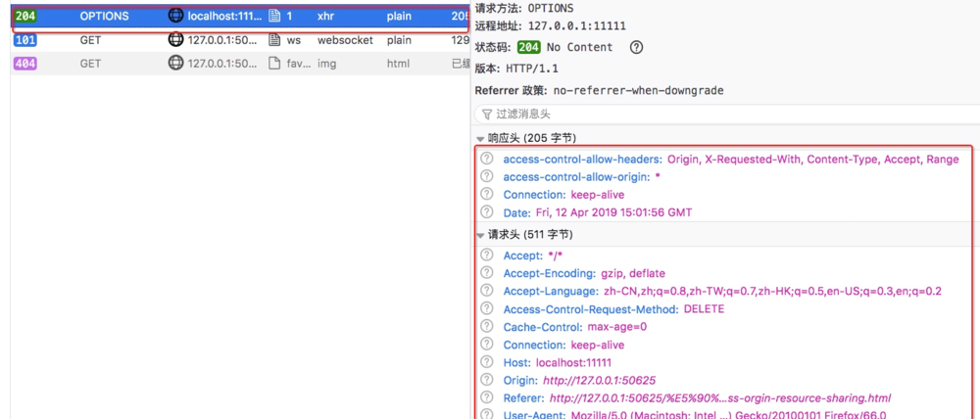
Task: Click help icon next to Cache-Control header
Action: click(487, 327)
